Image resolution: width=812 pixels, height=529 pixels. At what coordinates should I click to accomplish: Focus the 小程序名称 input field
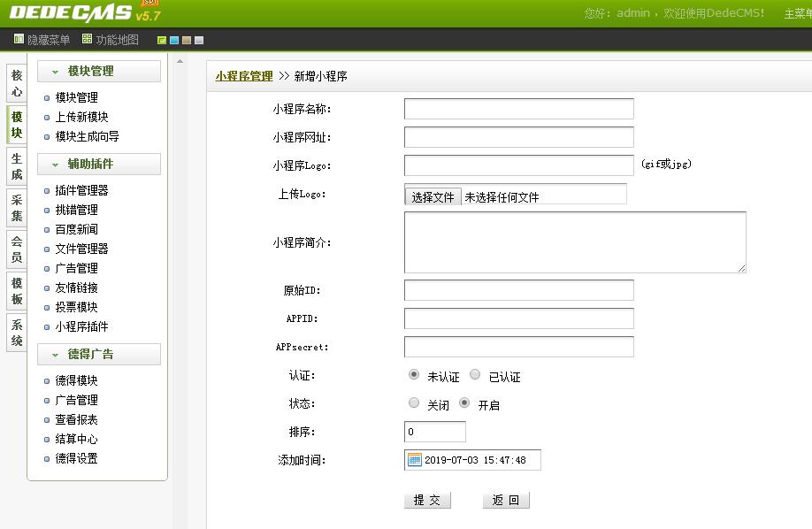click(519, 109)
